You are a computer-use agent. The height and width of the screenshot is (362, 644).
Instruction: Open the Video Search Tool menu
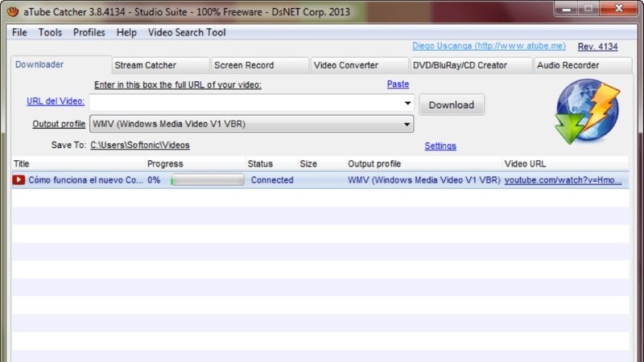click(187, 32)
